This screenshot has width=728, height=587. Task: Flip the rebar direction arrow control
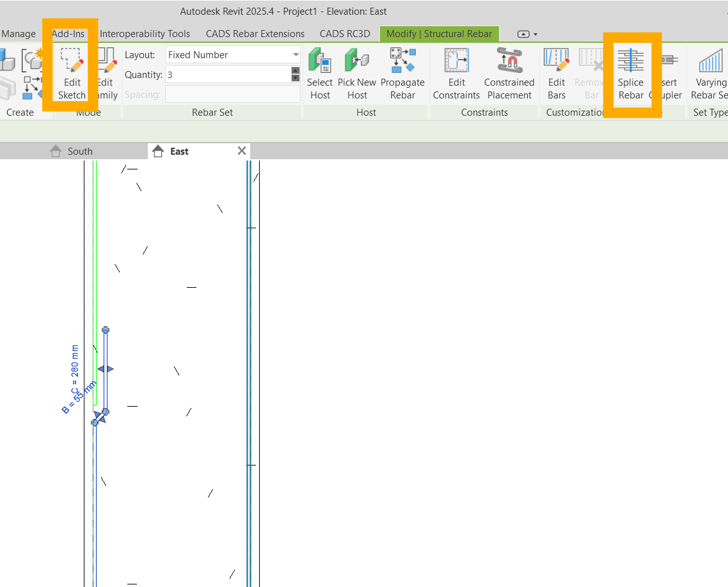(x=106, y=369)
